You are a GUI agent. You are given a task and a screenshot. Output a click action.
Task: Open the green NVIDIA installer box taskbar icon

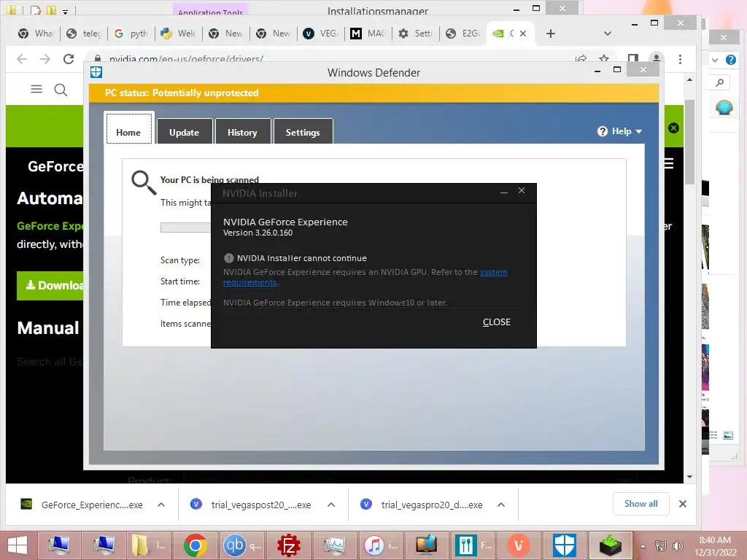point(611,545)
